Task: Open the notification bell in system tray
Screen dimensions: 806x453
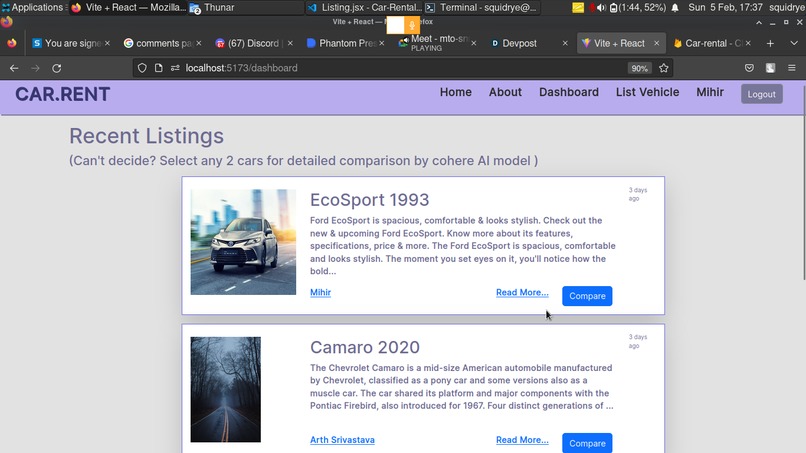Action: tap(675, 8)
